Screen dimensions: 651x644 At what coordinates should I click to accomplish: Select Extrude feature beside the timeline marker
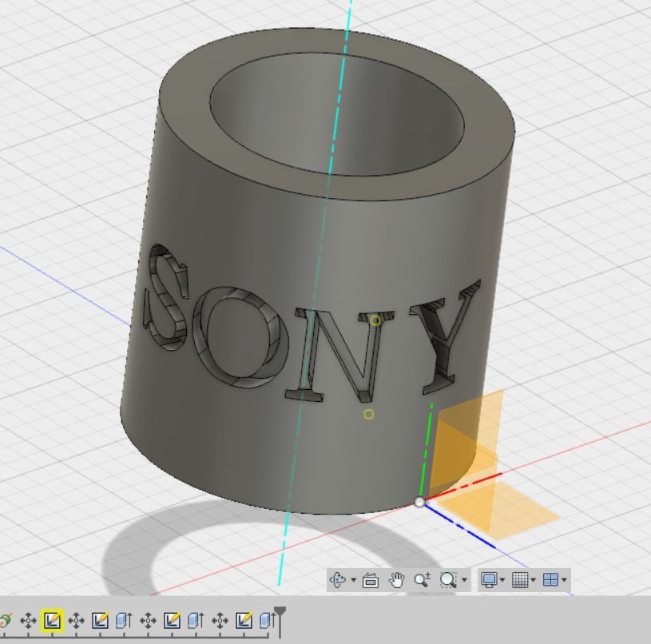(267, 621)
